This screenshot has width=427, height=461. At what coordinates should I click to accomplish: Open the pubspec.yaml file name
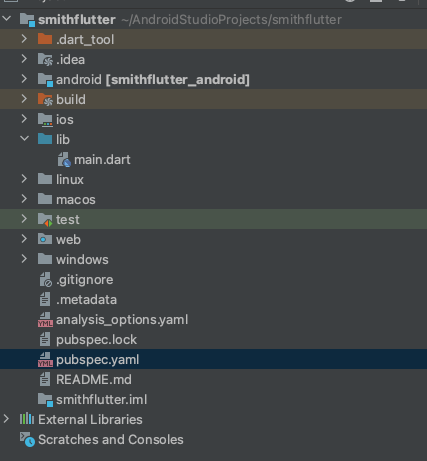pyautogui.click(x=97, y=360)
